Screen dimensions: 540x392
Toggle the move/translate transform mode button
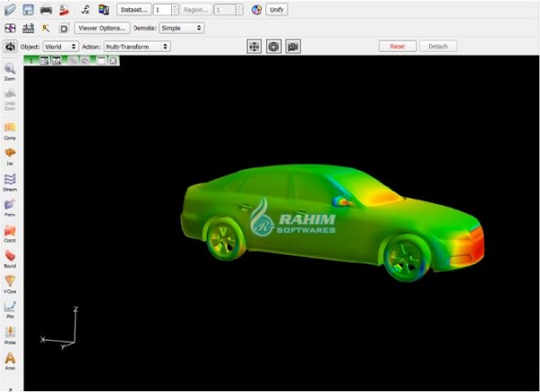point(255,46)
